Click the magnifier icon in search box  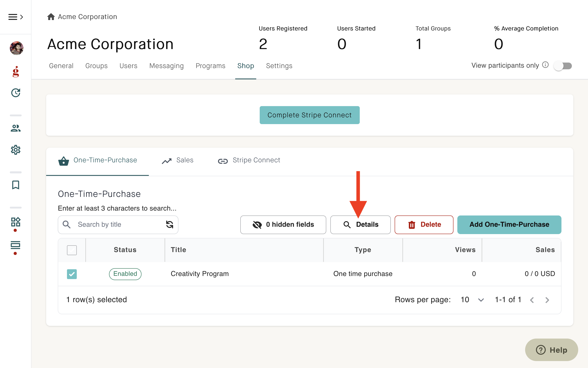point(67,224)
